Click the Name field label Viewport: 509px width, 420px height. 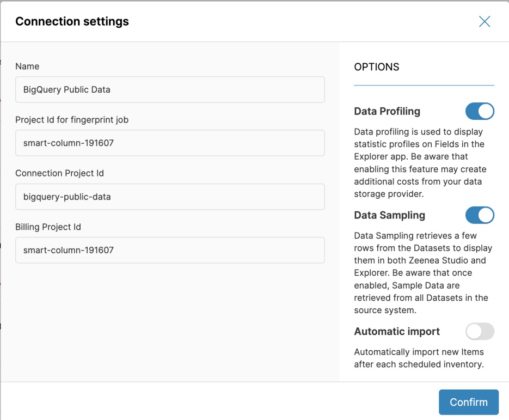(27, 66)
